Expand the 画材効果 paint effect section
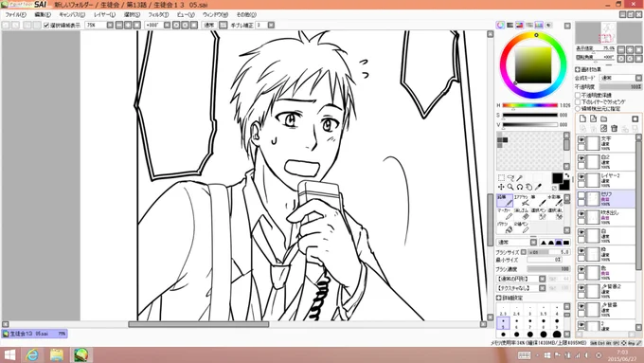The height and width of the screenshot is (363, 644). (x=578, y=69)
